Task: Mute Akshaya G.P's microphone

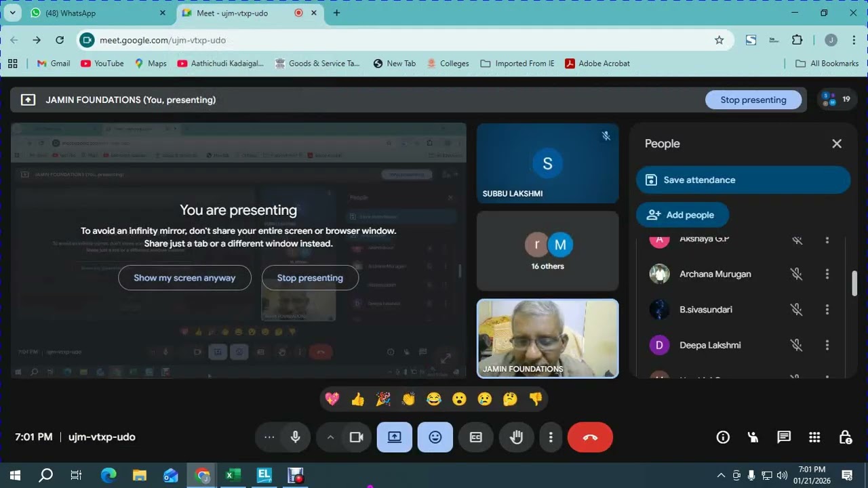Action: (x=797, y=239)
